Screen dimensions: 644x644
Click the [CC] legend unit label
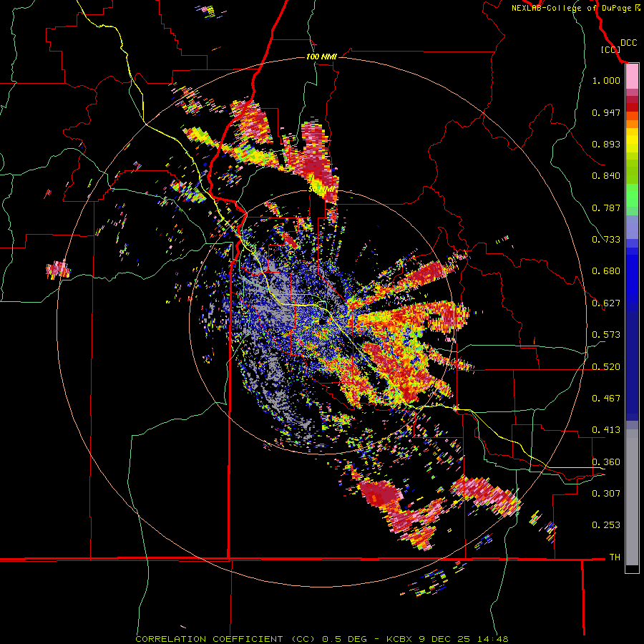(610, 49)
